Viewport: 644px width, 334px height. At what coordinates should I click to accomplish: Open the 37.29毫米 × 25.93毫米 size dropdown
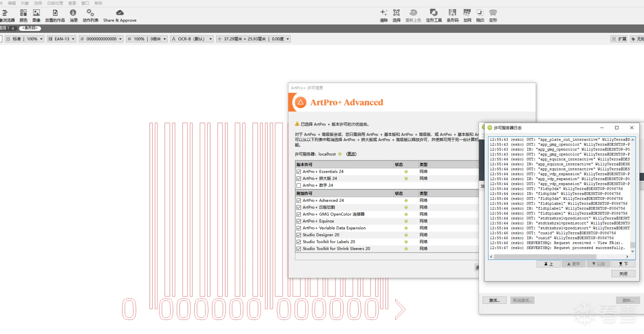253,39
